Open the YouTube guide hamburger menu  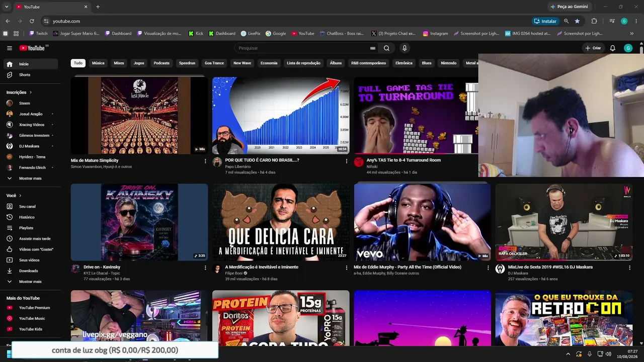tap(10, 48)
